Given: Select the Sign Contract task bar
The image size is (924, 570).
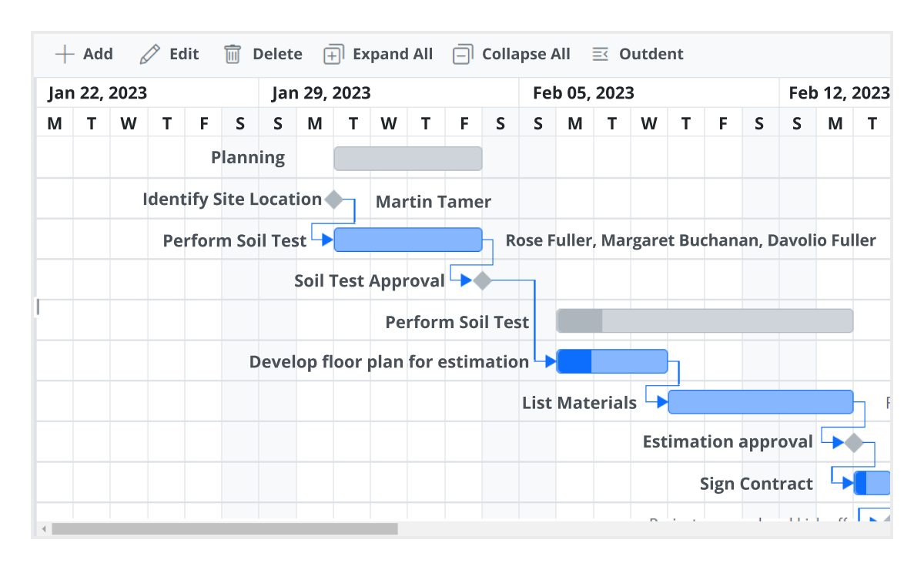Looking at the screenshot, I should pos(872,482).
